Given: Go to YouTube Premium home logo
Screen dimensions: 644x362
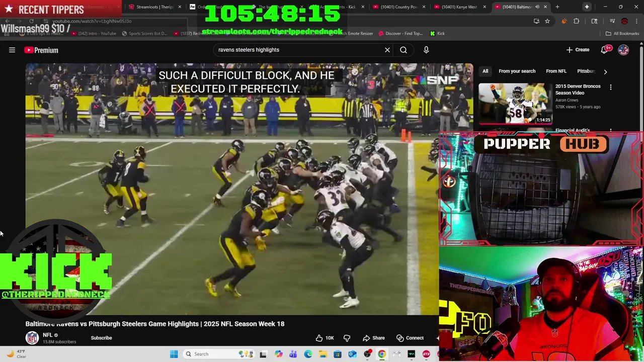Looking at the screenshot, I should [x=41, y=50].
